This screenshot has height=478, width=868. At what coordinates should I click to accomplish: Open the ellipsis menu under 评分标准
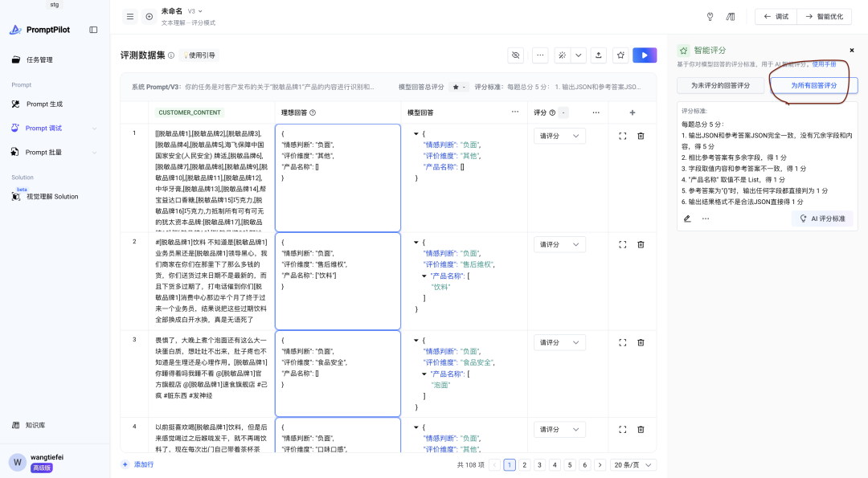(x=706, y=219)
